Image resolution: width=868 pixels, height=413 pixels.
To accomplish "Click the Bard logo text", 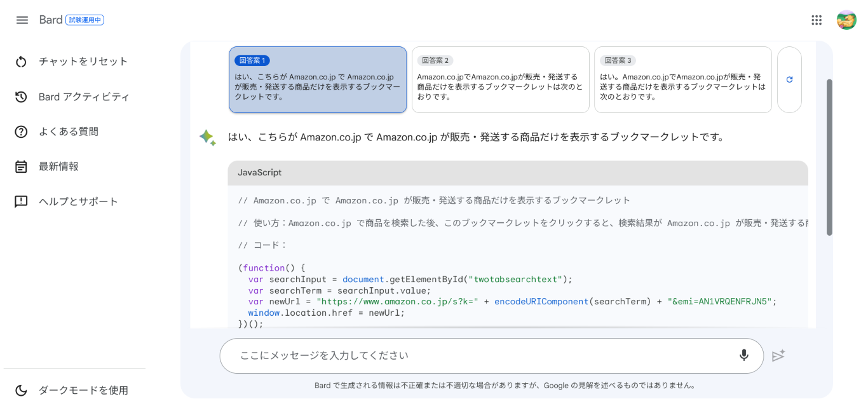I will coord(51,20).
